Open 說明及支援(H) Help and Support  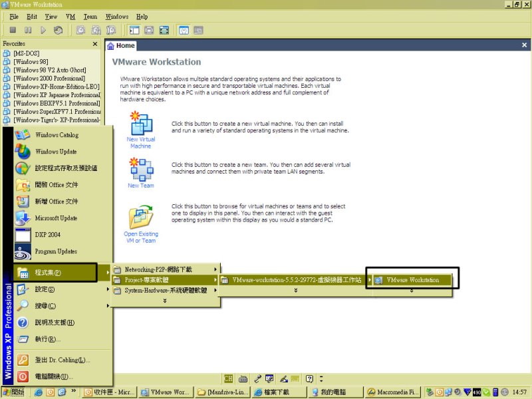pos(63,323)
